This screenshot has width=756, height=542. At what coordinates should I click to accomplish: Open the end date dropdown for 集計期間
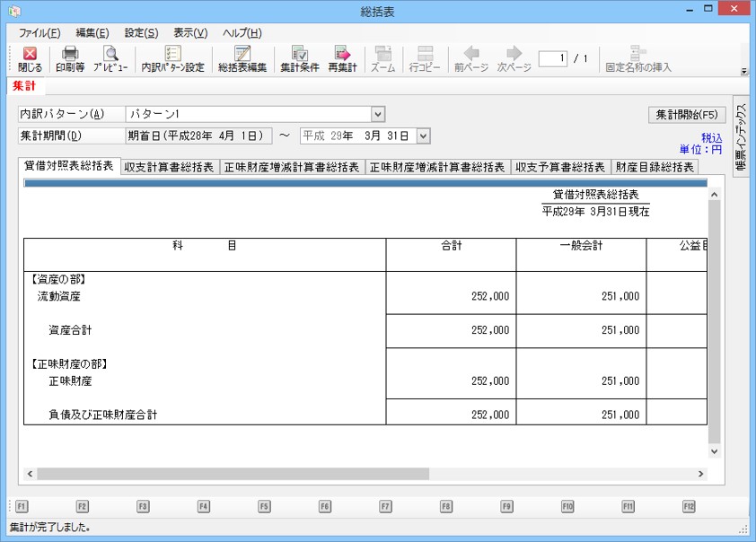[423, 135]
